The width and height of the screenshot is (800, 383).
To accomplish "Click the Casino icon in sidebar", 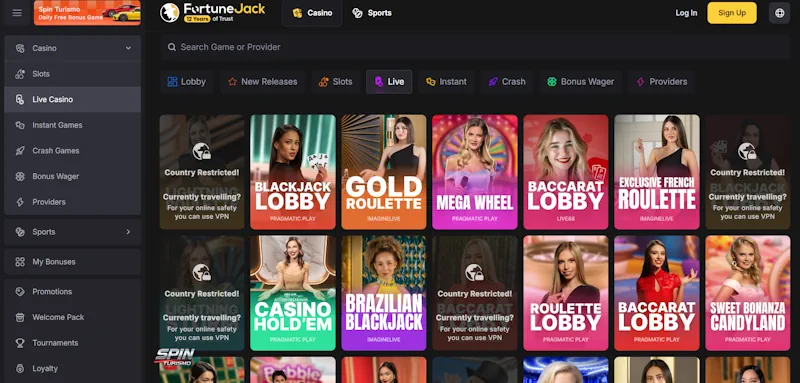I will (x=20, y=48).
